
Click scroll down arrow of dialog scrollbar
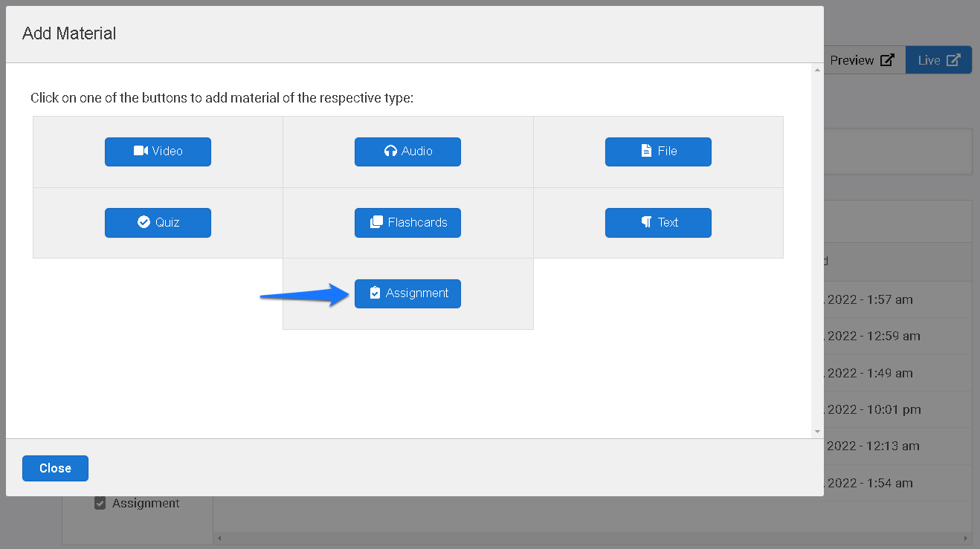818,432
